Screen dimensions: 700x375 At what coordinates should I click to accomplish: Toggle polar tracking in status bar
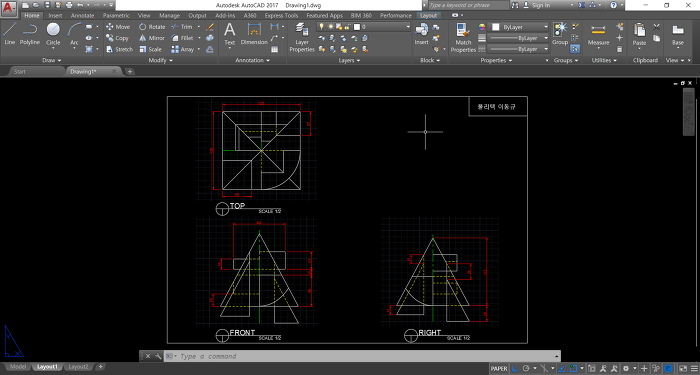pyautogui.click(x=526, y=369)
